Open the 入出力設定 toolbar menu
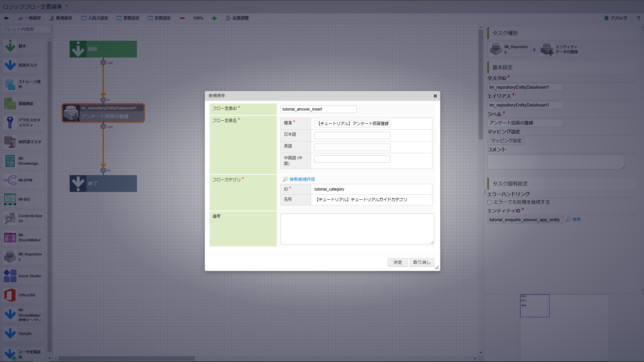Viewport: 644px width, 362px height. (95, 18)
